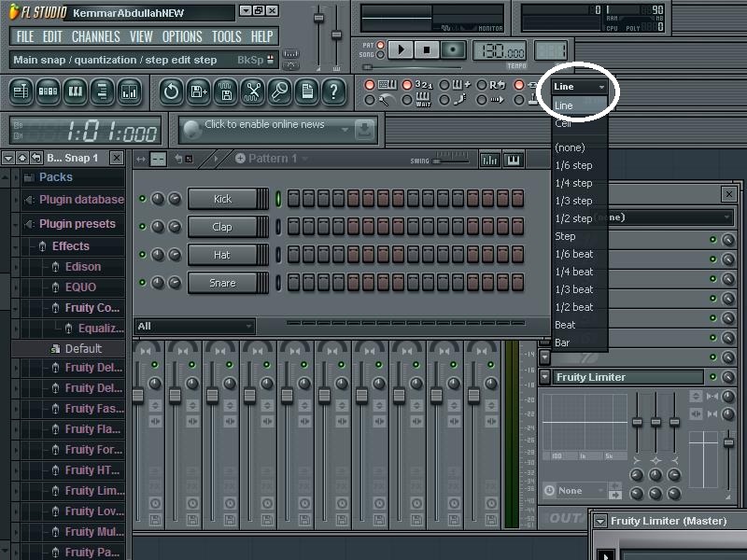Click the keyboard editor icon in step sequencer
The height and width of the screenshot is (560, 747).
point(513,160)
